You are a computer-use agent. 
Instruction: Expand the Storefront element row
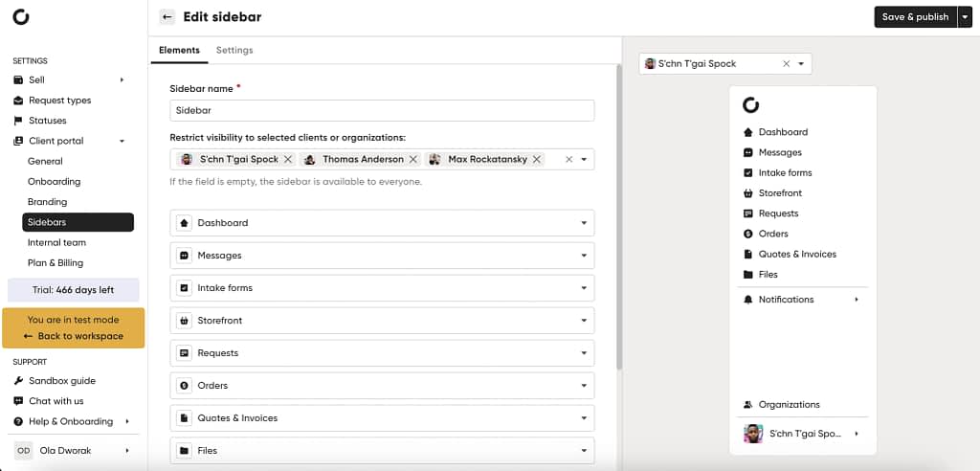coord(584,321)
